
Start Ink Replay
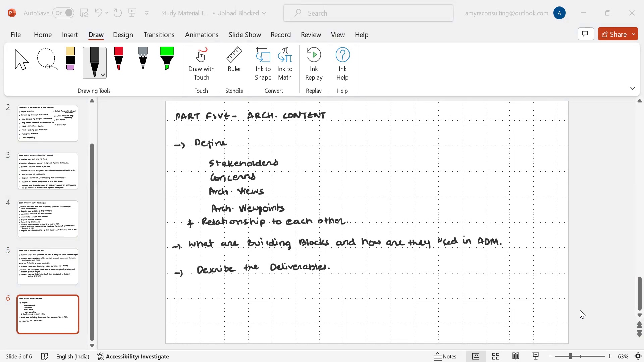[x=314, y=64]
